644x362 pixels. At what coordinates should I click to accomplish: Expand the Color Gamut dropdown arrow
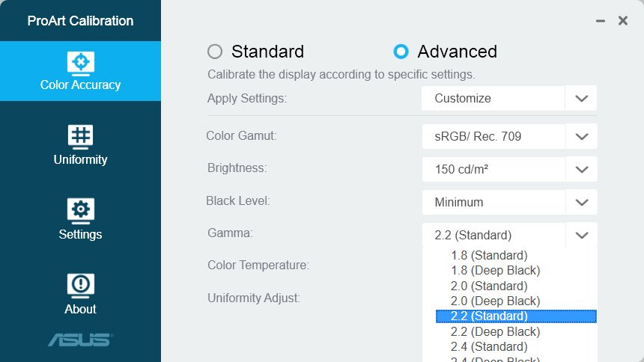point(581,137)
